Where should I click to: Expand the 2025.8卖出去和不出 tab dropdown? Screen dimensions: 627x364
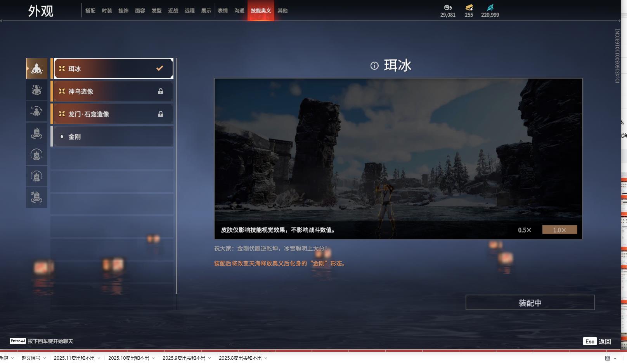pyautogui.click(x=266, y=358)
